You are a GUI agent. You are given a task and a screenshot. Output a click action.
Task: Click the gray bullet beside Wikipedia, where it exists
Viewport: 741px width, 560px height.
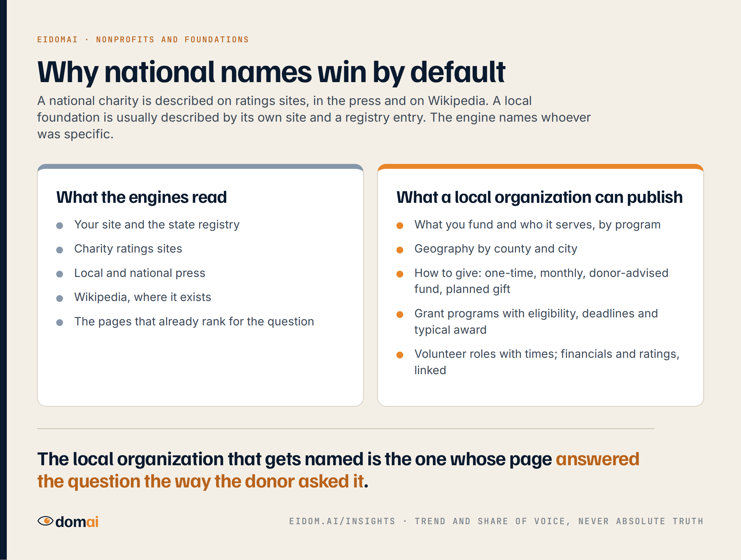pos(60,299)
